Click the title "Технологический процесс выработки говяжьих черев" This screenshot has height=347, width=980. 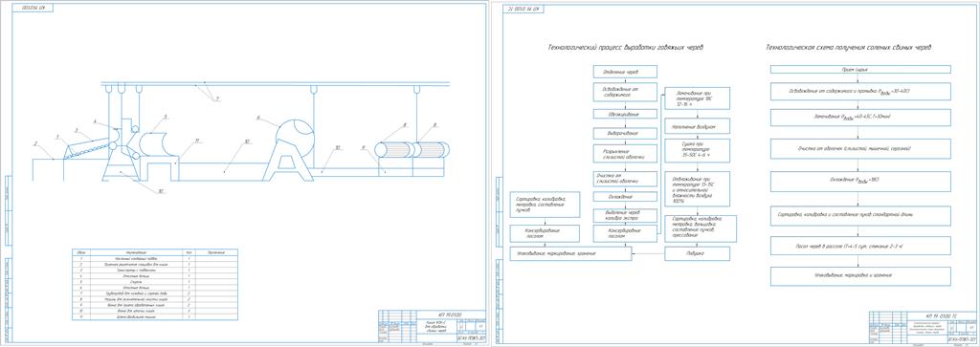626,48
